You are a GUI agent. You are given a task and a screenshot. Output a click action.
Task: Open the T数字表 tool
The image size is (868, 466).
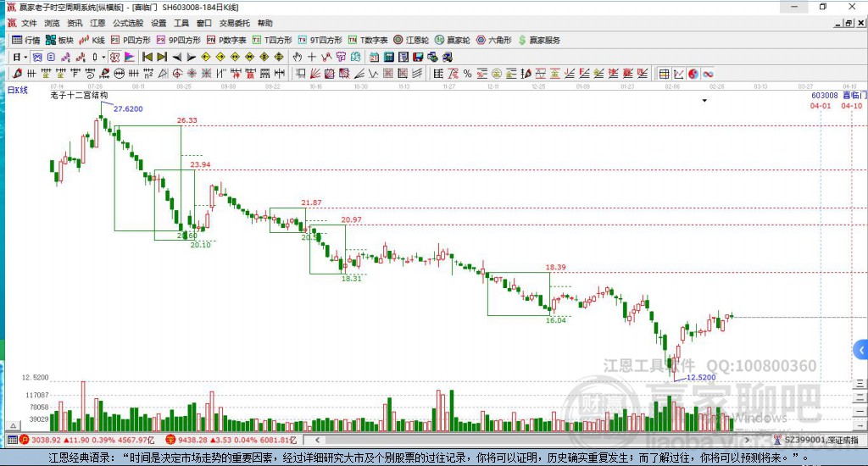click(x=368, y=40)
